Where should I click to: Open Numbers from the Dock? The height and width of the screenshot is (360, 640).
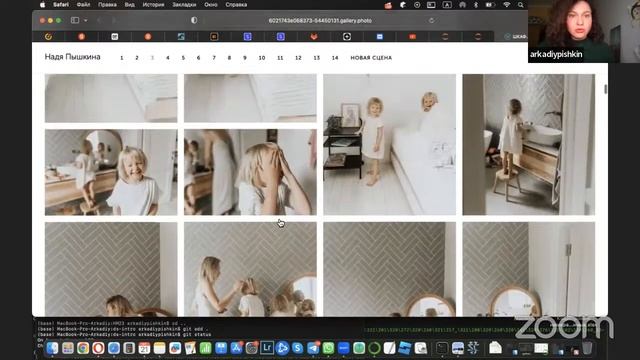point(206,348)
